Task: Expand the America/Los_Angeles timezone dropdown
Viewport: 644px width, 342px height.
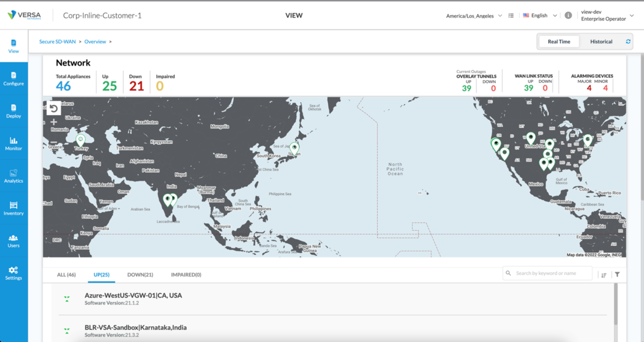Action: (474, 16)
